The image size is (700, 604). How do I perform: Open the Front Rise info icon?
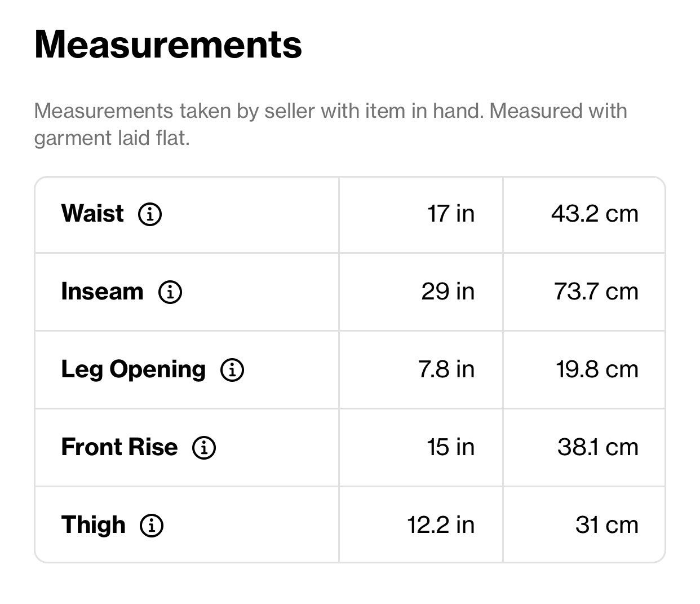(204, 448)
